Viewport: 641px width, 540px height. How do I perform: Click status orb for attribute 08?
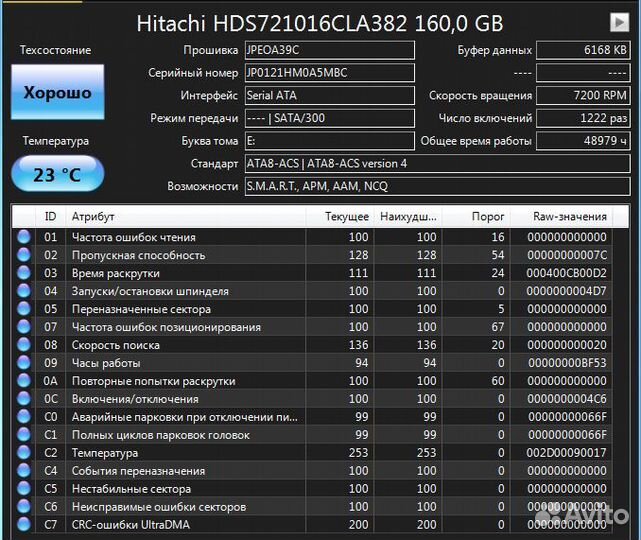(24, 345)
